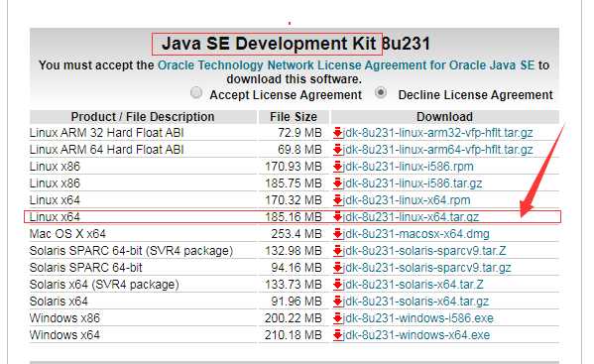Click the Java SE Development Kit 8u231 heading
Image resolution: width=594 pixels, height=364 pixels.
pos(296,44)
